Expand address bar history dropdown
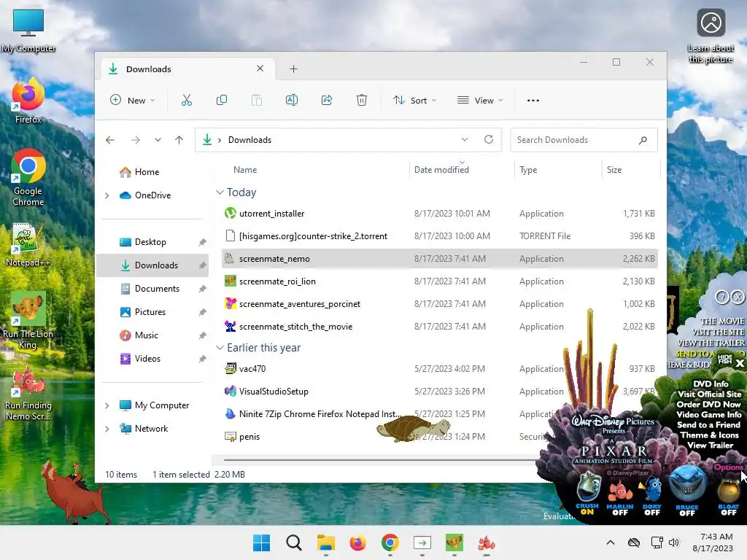747x560 pixels. click(x=465, y=139)
